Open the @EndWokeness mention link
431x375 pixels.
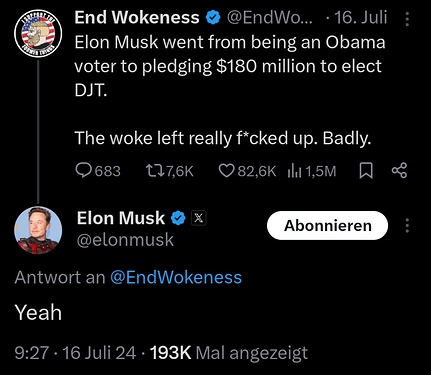[176, 277]
